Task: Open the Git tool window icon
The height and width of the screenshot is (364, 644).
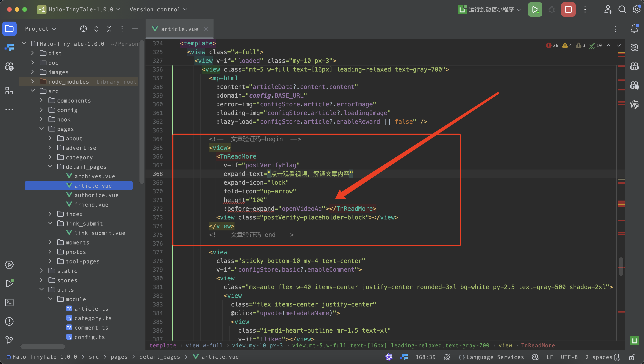Action: (9, 340)
